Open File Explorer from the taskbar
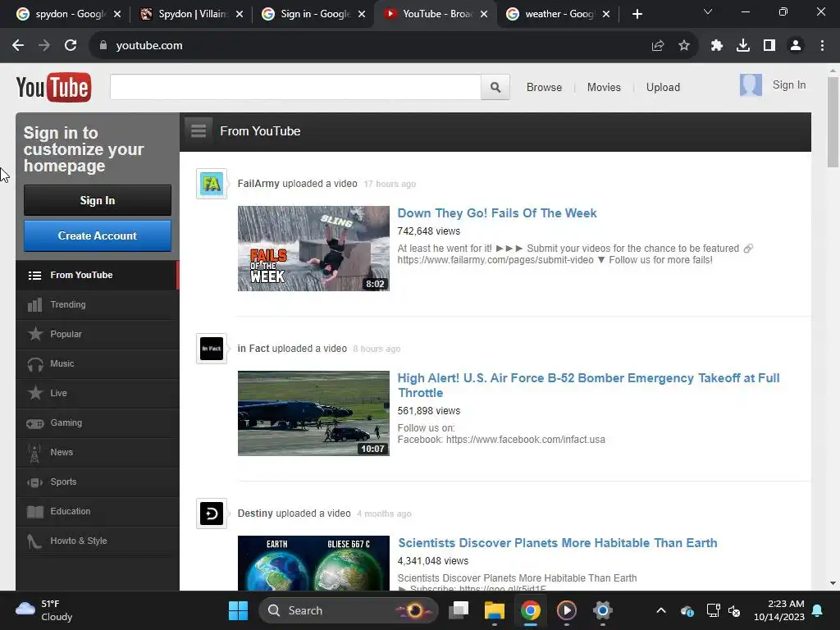This screenshot has width=840, height=630. (x=495, y=610)
